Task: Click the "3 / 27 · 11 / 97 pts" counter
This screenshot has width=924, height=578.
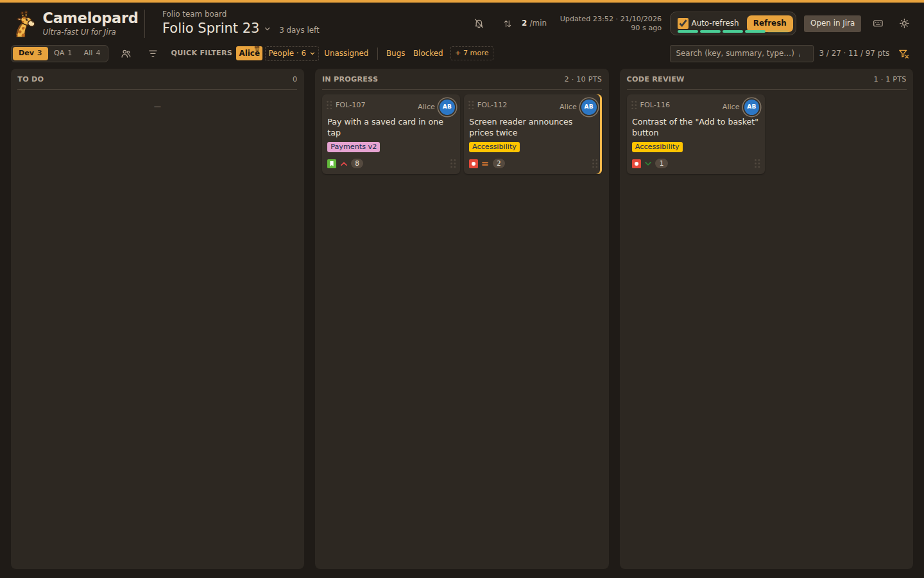Action: (854, 53)
